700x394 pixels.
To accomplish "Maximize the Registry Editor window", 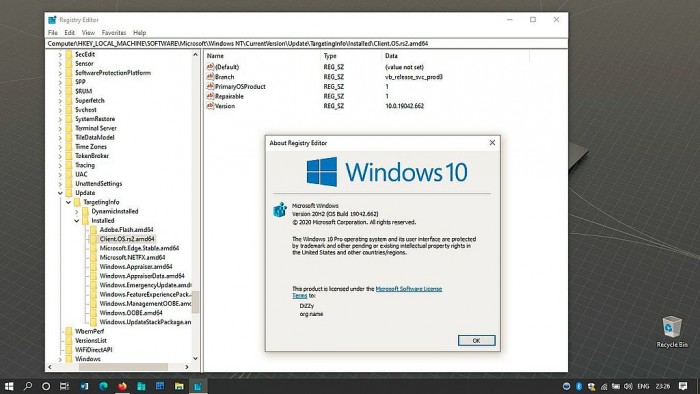I will (533, 20).
